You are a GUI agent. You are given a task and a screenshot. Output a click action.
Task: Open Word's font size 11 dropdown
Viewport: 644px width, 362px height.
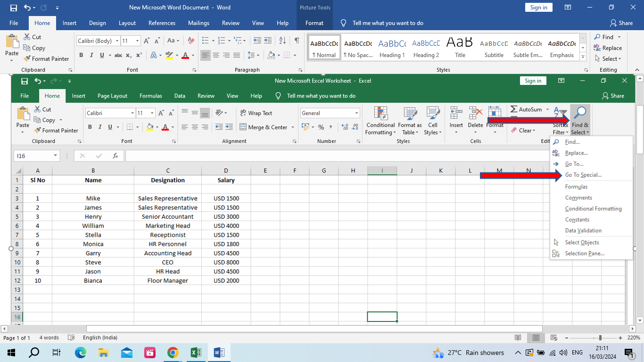tap(137, 41)
